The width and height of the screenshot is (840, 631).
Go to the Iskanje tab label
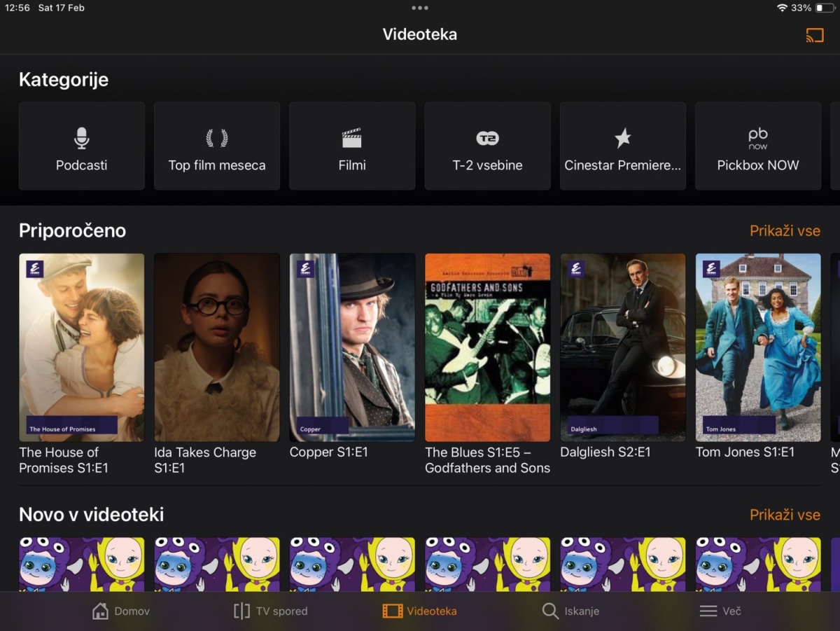point(582,611)
